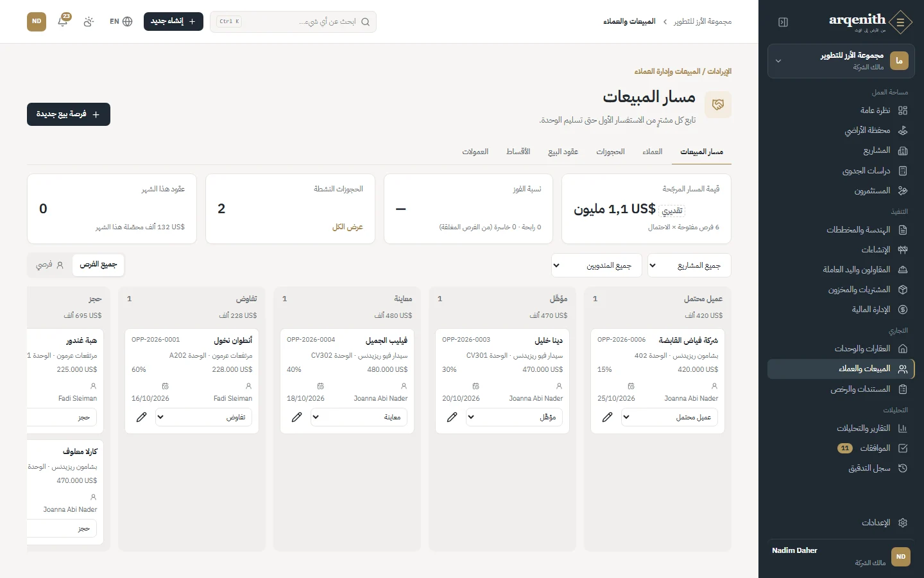924x578 pixels.
Task: Open the الأقساط tab
Action: pos(518,152)
